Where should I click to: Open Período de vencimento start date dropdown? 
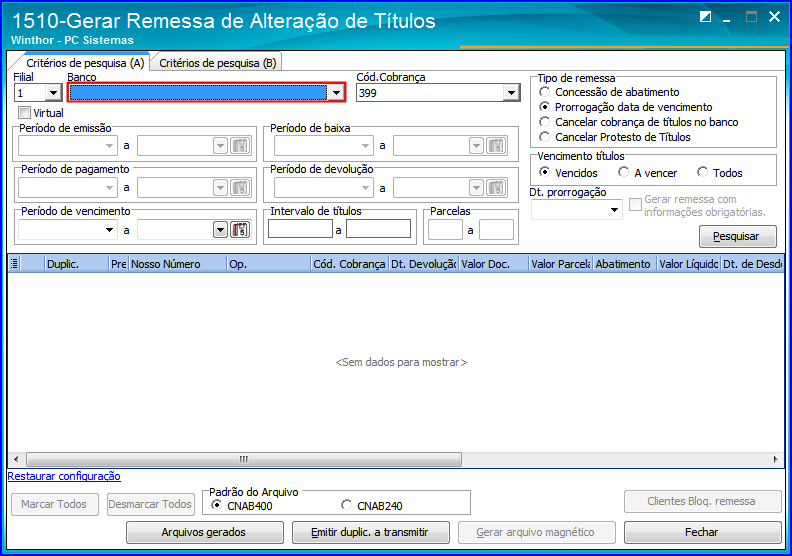[x=109, y=230]
